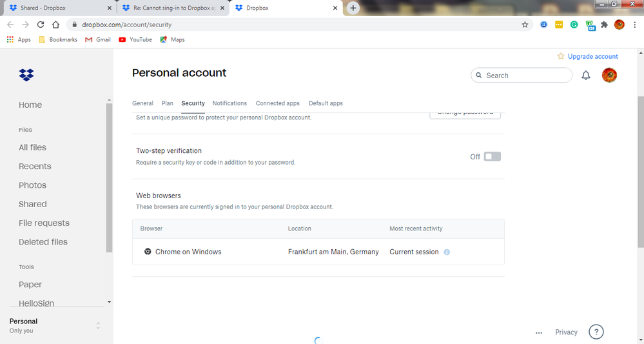The image size is (644, 344).
Task: Go forward one page in Chrome
Action: coord(26,25)
